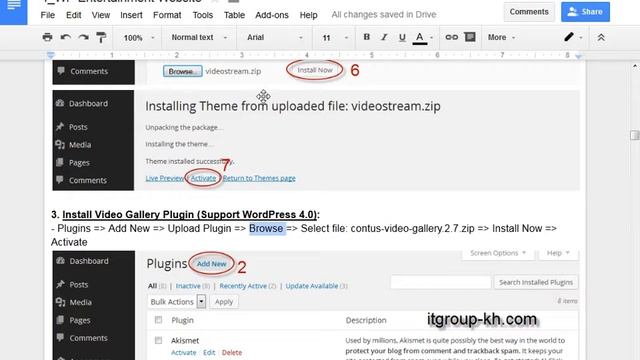
Task: Open the Normal text style dropdown
Action: (199, 38)
